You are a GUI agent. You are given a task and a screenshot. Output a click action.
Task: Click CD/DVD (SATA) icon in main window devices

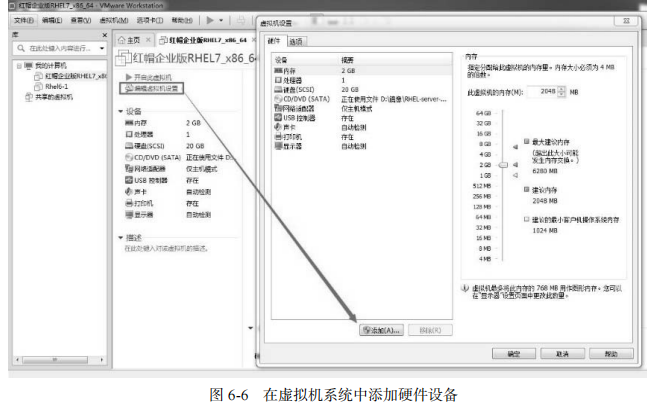click(129, 157)
